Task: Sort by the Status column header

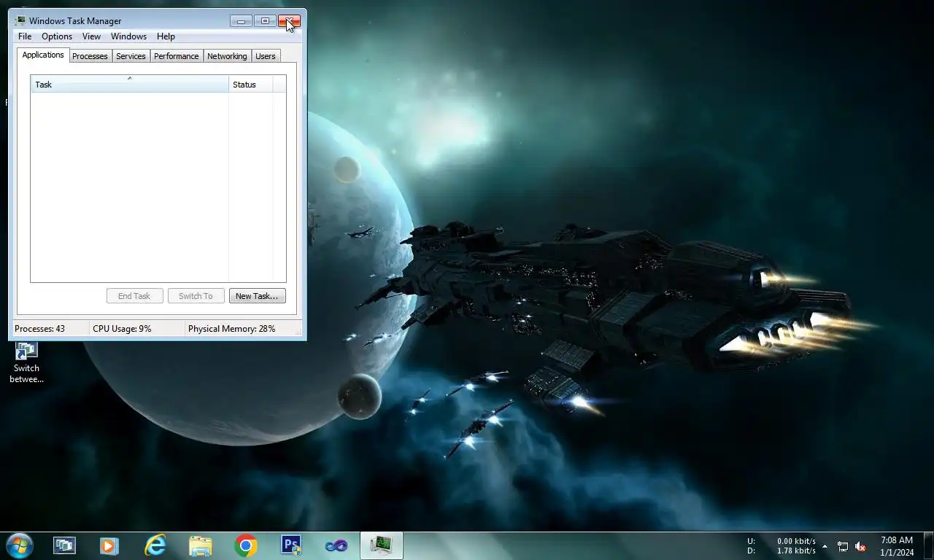Action: 251,84
